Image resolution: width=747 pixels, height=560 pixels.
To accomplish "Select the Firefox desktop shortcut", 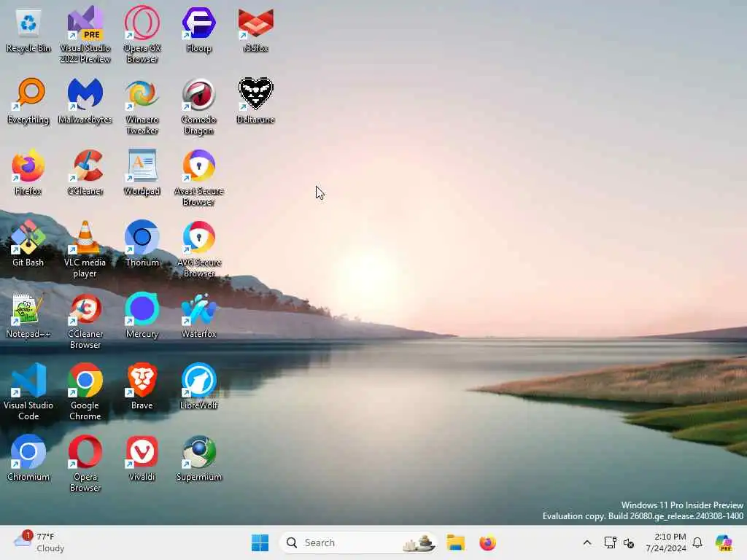I will pyautogui.click(x=28, y=172).
